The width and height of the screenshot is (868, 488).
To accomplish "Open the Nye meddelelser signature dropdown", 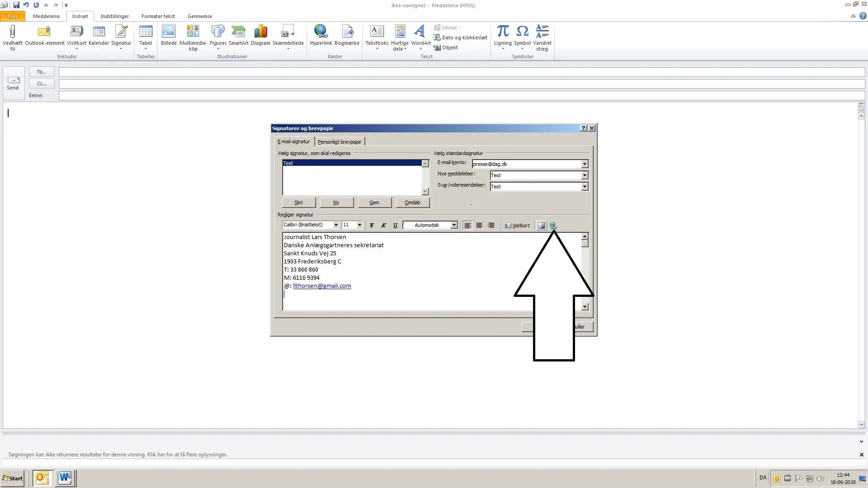I will click(x=585, y=175).
